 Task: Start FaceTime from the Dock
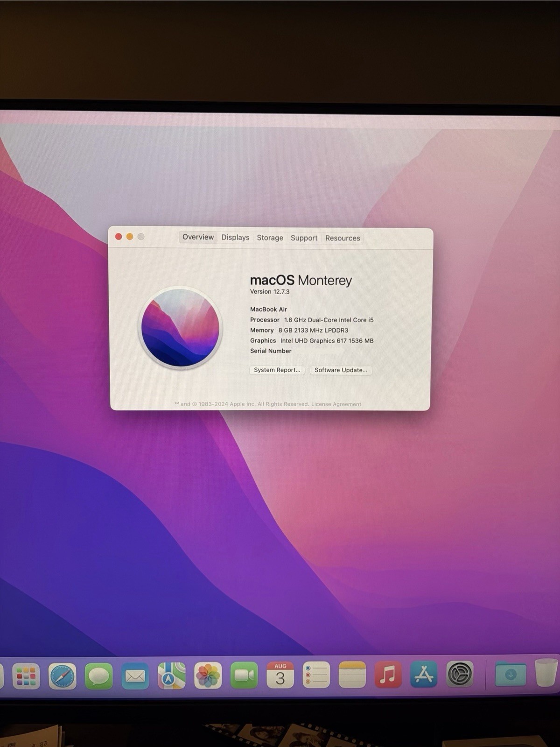tap(244, 675)
